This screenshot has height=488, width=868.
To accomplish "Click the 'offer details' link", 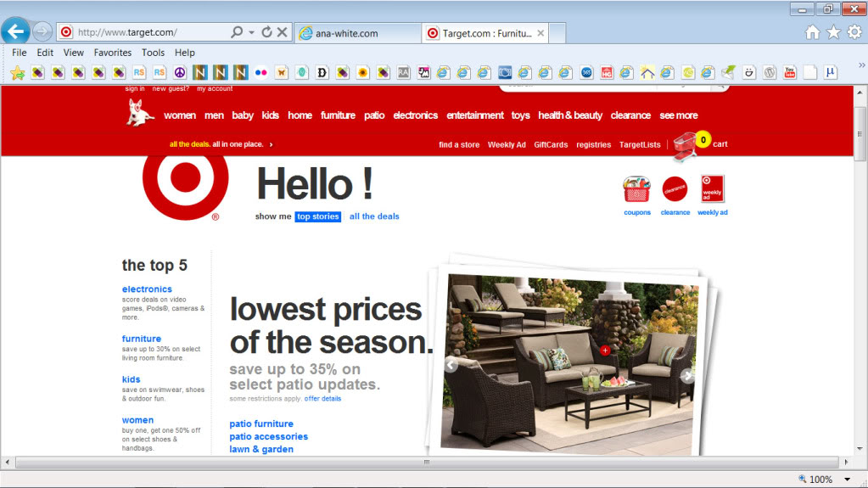I will click(322, 399).
